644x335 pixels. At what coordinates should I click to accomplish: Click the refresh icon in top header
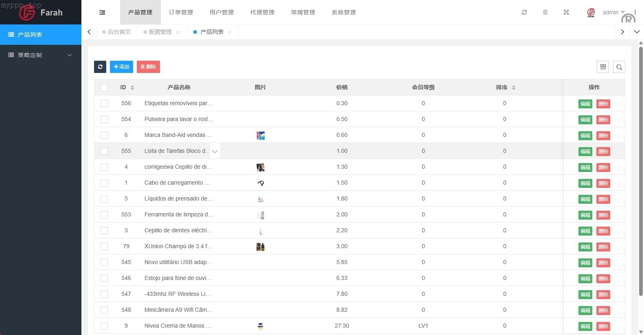524,12
